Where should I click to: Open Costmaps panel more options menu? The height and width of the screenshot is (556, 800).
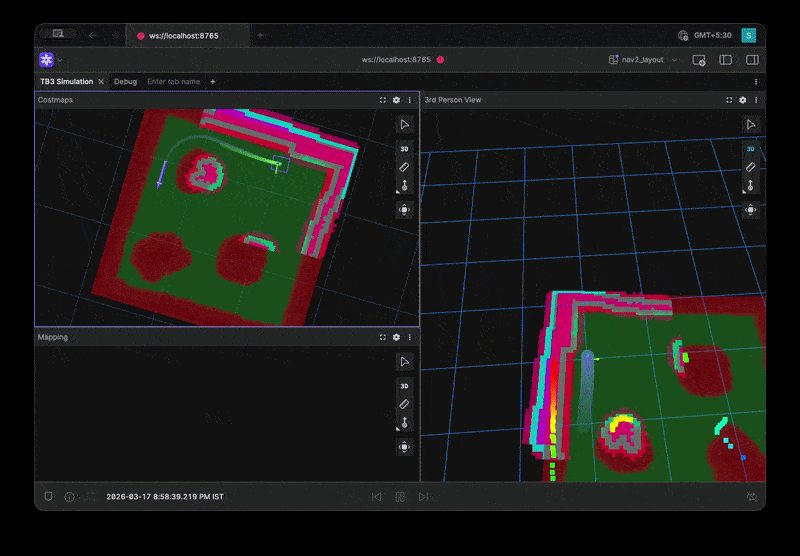tap(410, 100)
